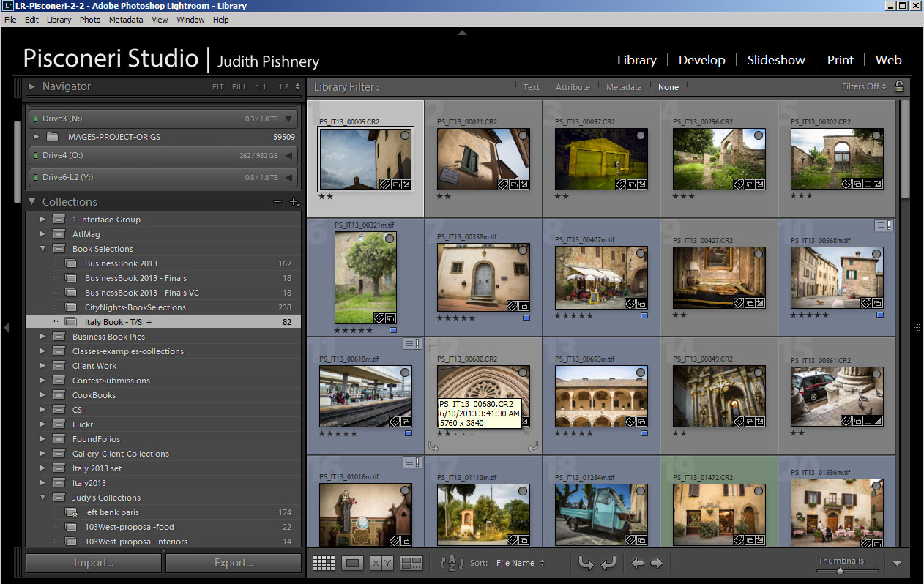Switch to Loupe view in toolbar
The height and width of the screenshot is (584, 924).
353,563
